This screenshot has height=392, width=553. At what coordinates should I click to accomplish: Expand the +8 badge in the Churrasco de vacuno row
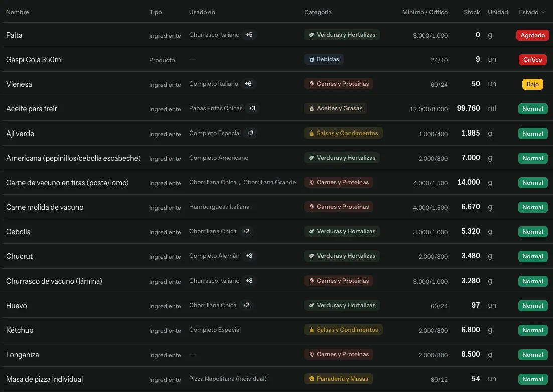(x=249, y=281)
